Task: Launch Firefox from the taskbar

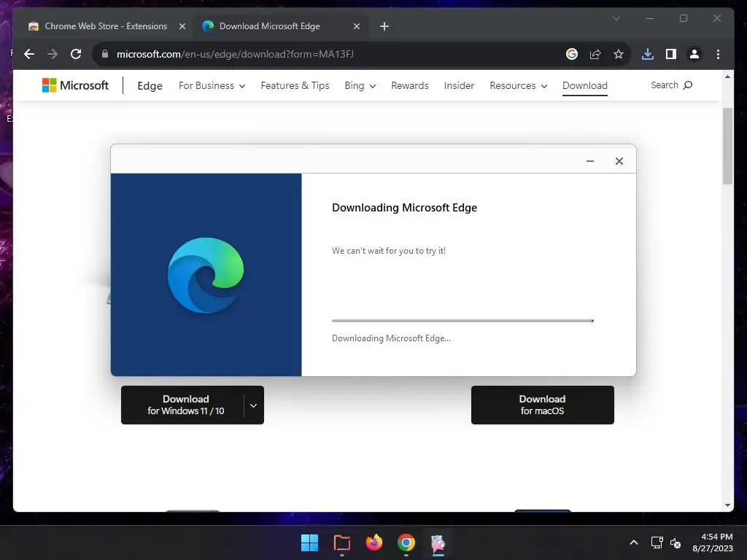Action: pyautogui.click(x=374, y=542)
